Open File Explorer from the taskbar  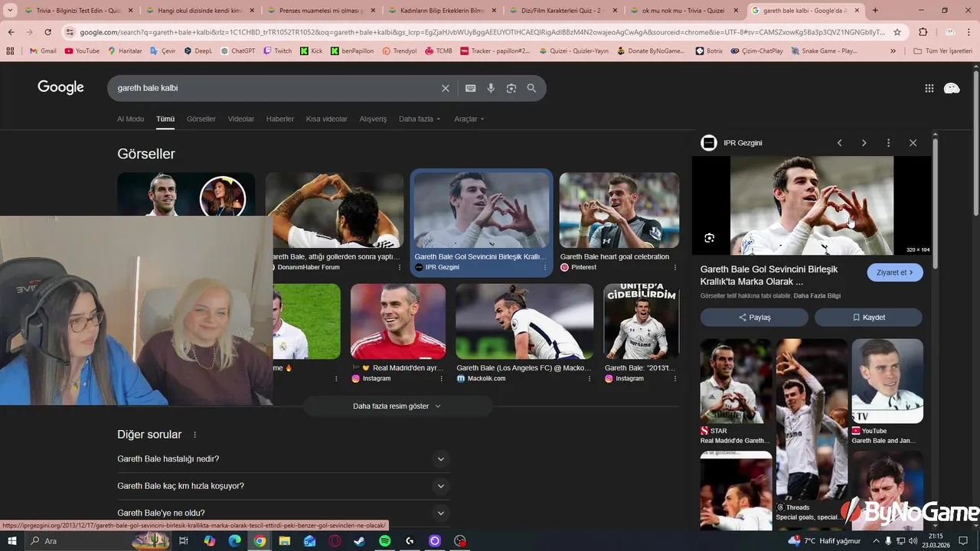coord(285,541)
